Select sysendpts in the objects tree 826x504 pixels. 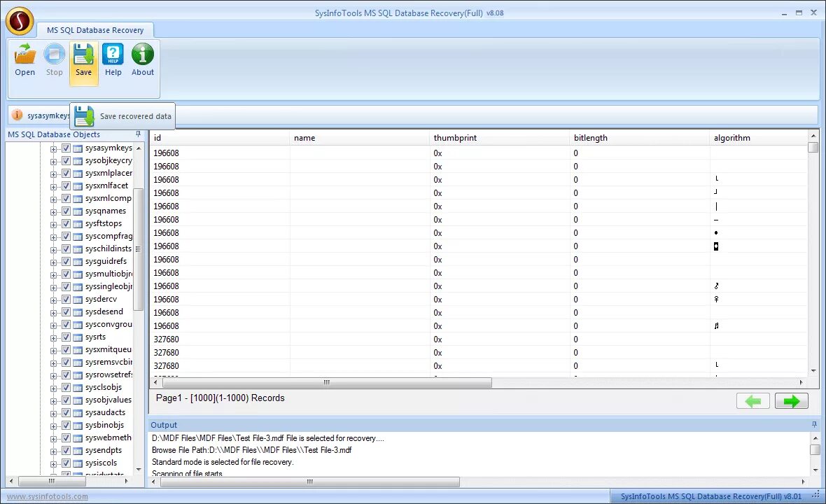point(104,450)
